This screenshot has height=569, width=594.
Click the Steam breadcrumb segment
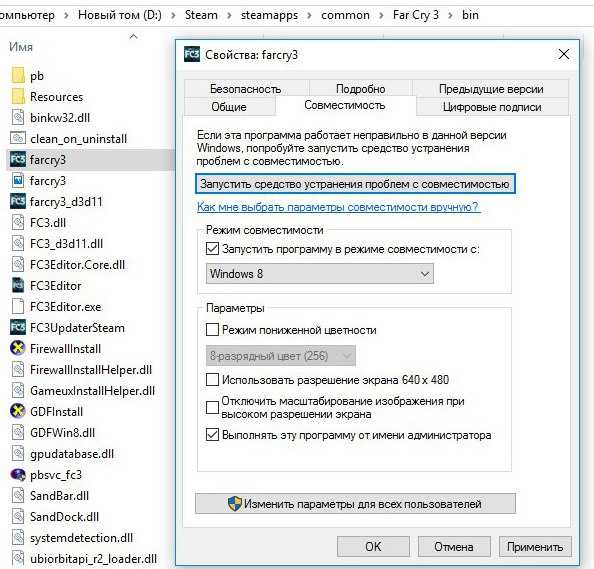point(201,15)
